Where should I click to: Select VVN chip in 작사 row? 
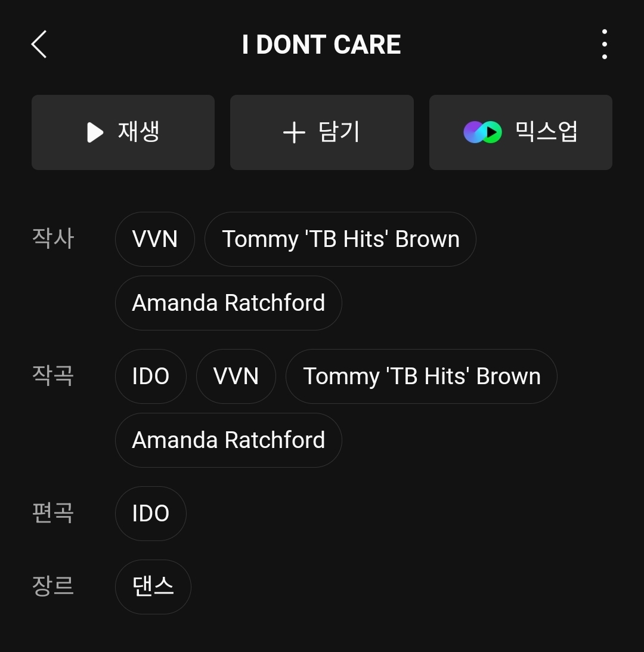tap(155, 239)
